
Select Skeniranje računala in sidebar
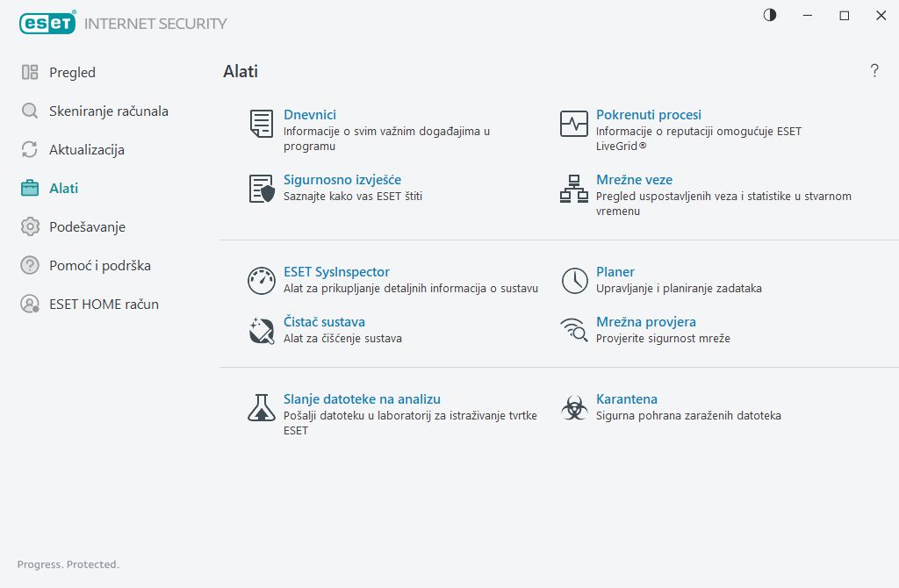(108, 111)
